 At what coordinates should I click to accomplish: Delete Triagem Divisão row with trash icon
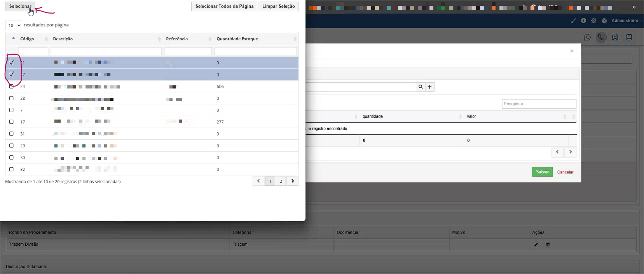pyautogui.click(x=548, y=245)
